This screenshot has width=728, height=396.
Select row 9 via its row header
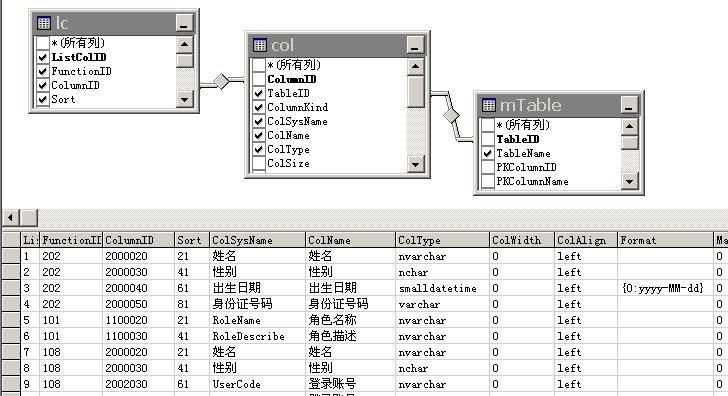point(11,384)
